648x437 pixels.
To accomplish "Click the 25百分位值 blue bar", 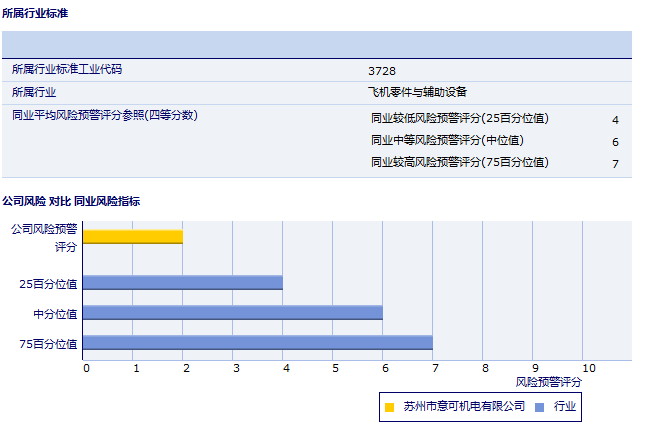I will click(x=183, y=283).
